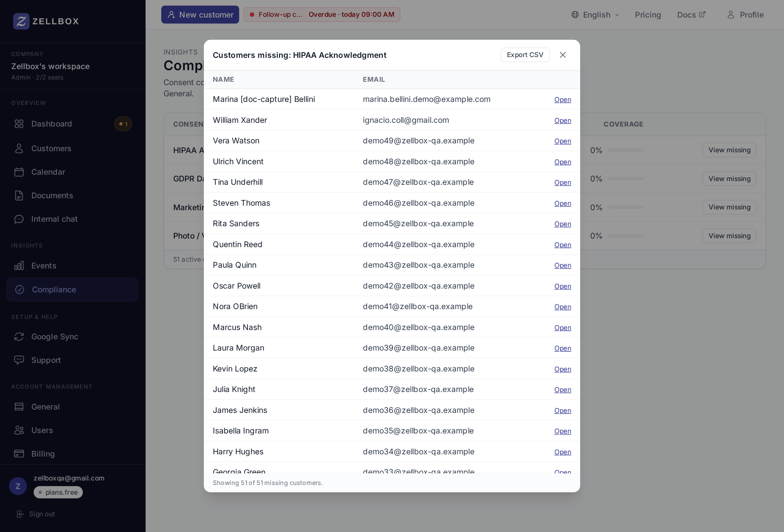Open Paula Quinn's record link

563,265
